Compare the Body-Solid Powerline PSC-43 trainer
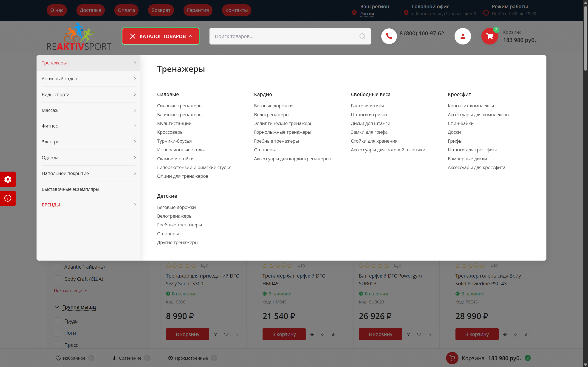The image size is (588, 367). click(526, 334)
